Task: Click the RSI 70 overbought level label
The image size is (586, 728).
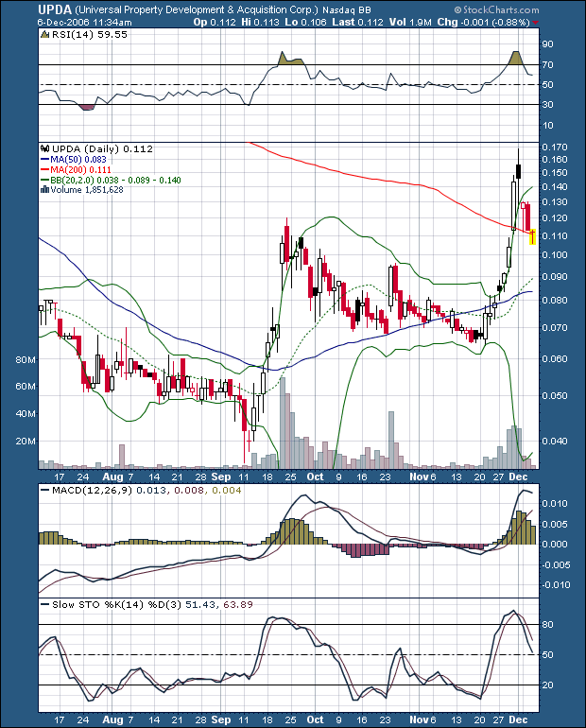Action: tap(547, 65)
